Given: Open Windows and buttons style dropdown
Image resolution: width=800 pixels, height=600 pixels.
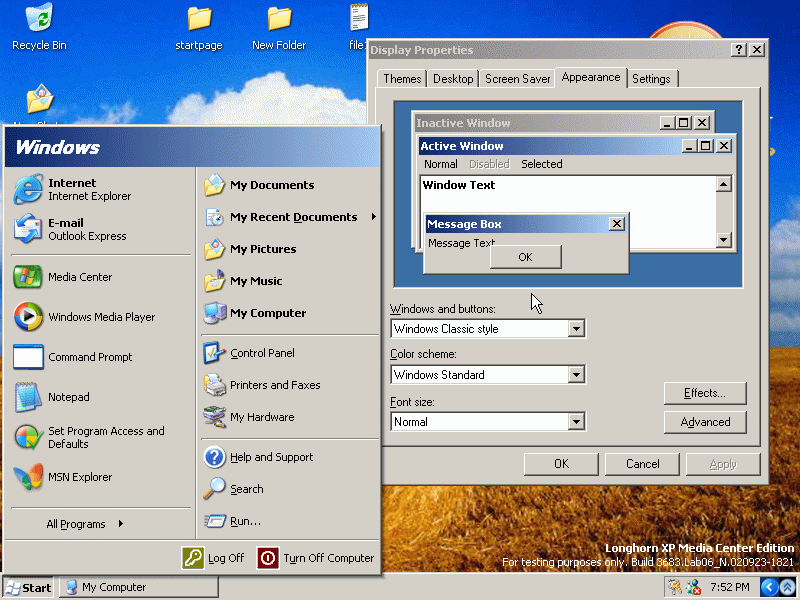Looking at the screenshot, I should 576,329.
